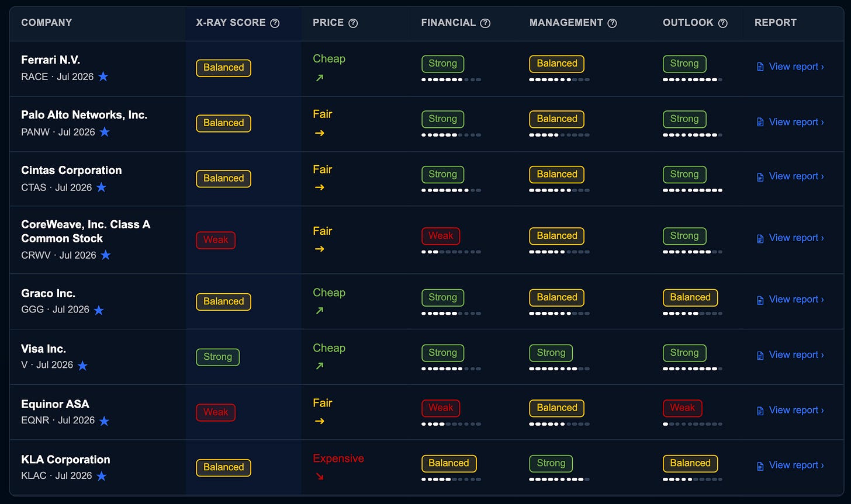Click the PRICE column header text
This screenshot has width=851, height=504.
tap(328, 23)
